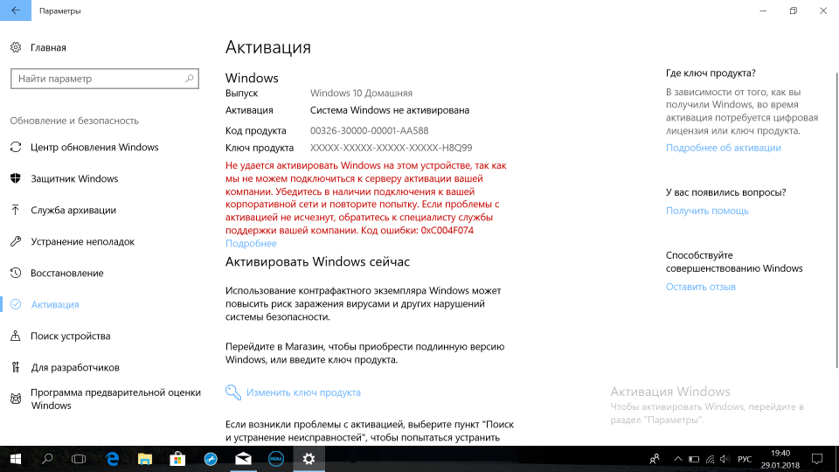Click the Подробнее link under the error
Screen dimensions: 839x472
[250, 243]
